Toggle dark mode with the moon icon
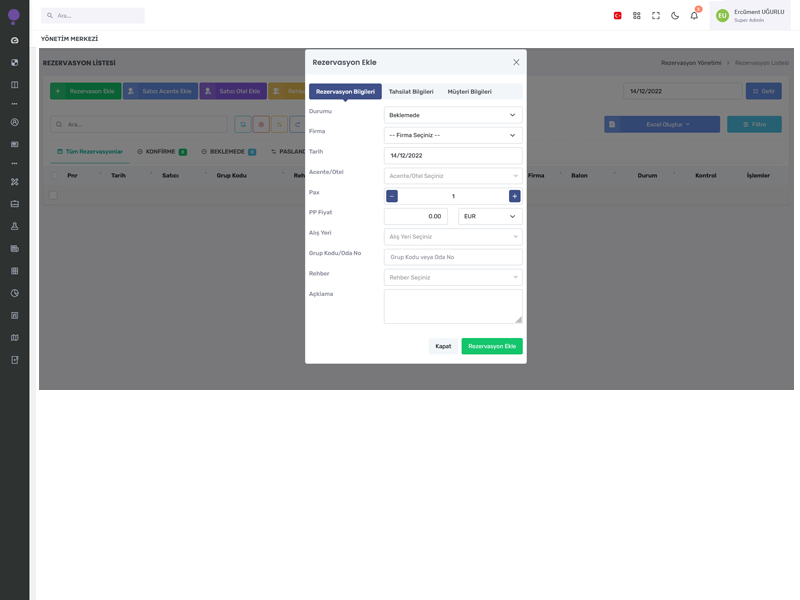 click(x=675, y=16)
